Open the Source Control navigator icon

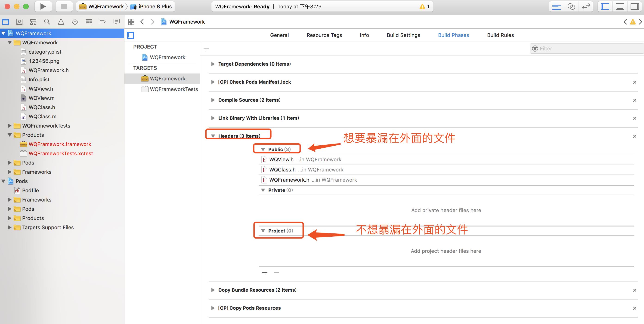click(19, 22)
